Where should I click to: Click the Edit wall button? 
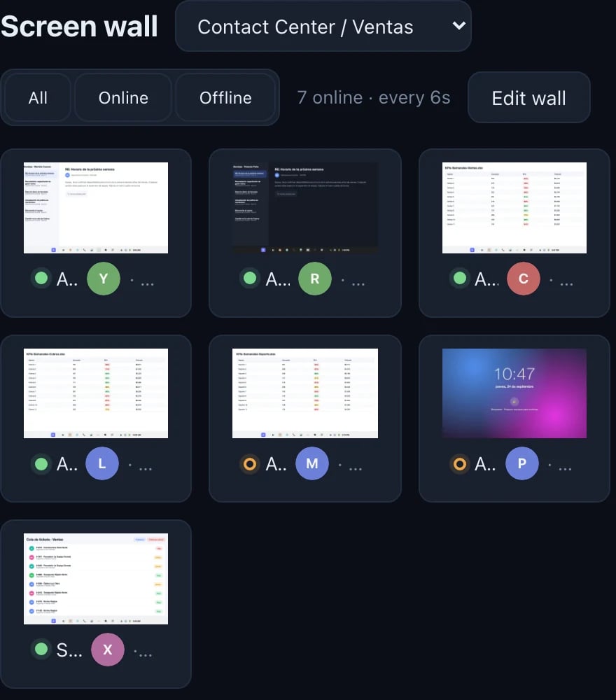coord(529,98)
